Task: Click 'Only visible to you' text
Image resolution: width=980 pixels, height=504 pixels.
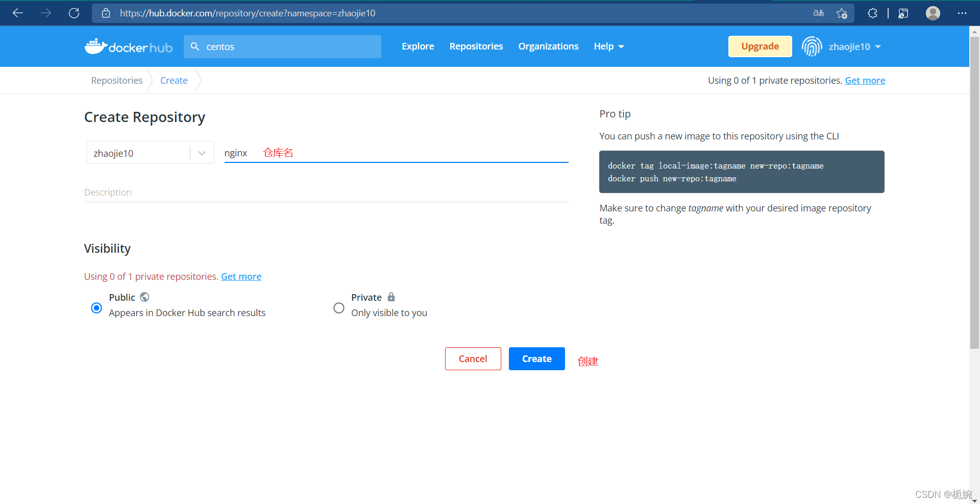Action: (389, 313)
